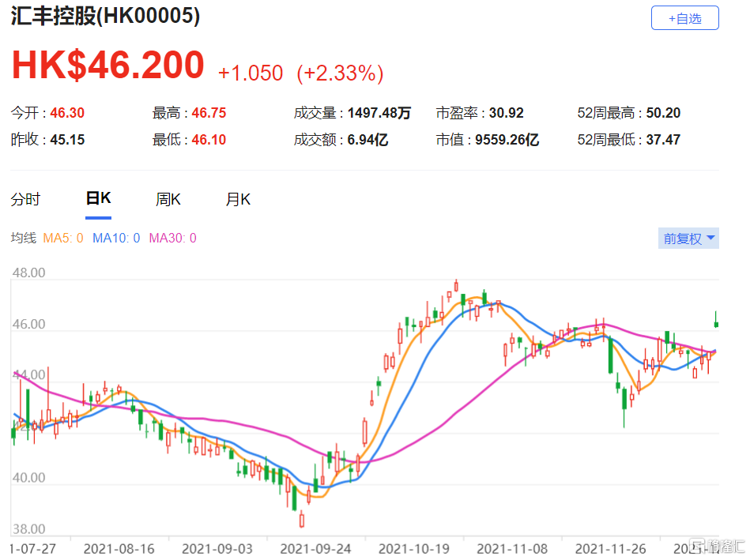Click the 52周最低 value 37.47
Image resolution: width=750 pixels, height=560 pixels.
tap(663, 140)
